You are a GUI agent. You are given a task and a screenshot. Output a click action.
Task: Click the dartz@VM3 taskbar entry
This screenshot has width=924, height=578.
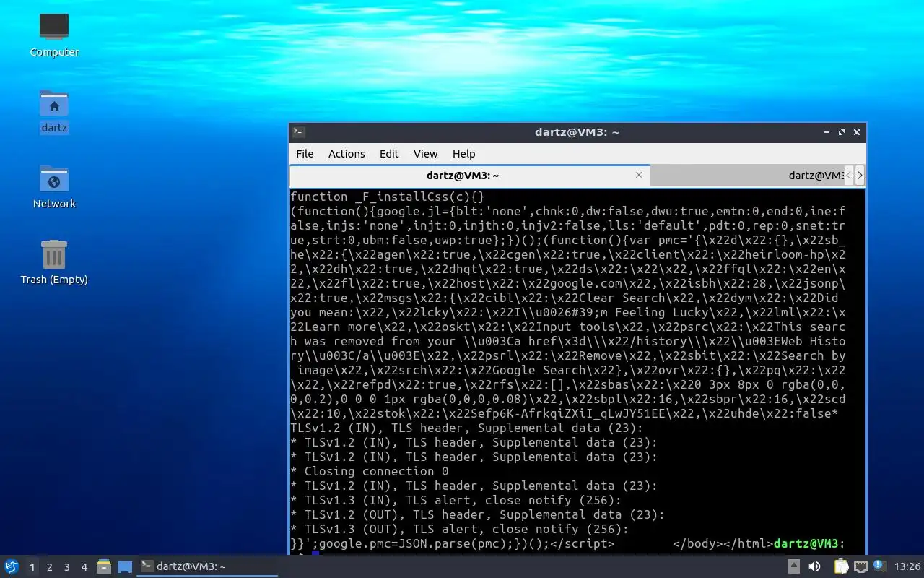208,566
